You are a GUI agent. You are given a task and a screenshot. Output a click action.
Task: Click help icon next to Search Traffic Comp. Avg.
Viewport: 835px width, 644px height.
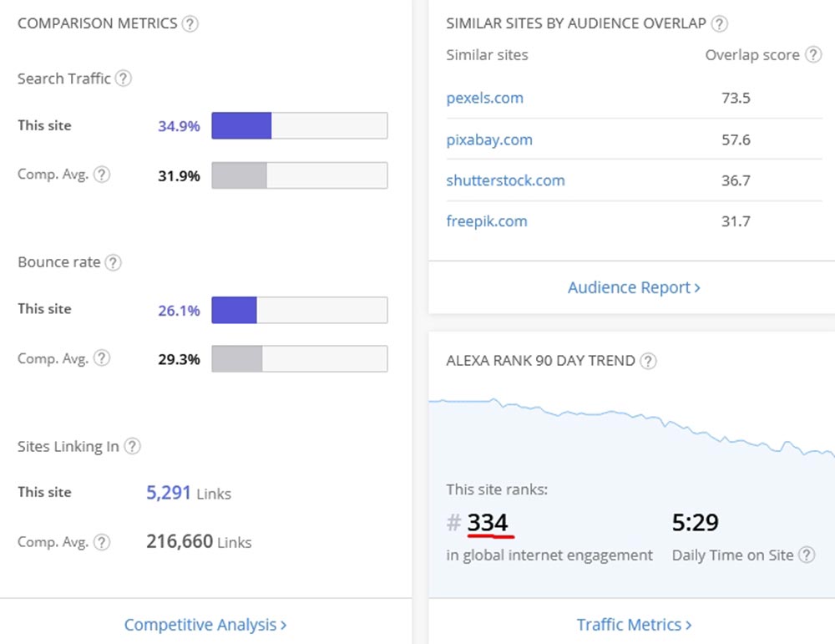point(102,175)
